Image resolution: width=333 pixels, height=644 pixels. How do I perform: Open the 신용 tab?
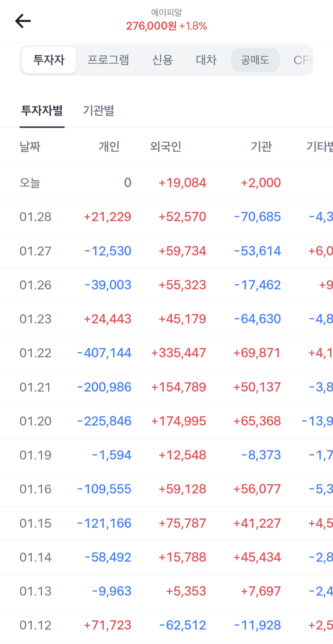[x=162, y=60]
